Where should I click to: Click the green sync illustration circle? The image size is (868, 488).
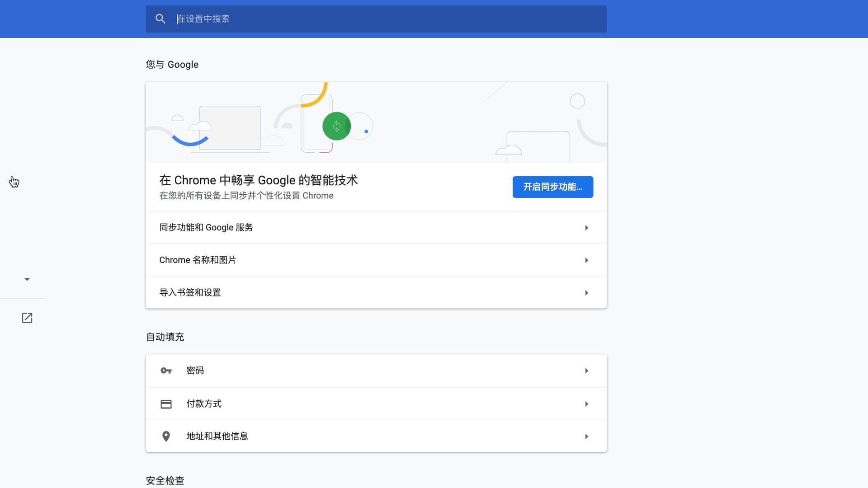(x=336, y=126)
